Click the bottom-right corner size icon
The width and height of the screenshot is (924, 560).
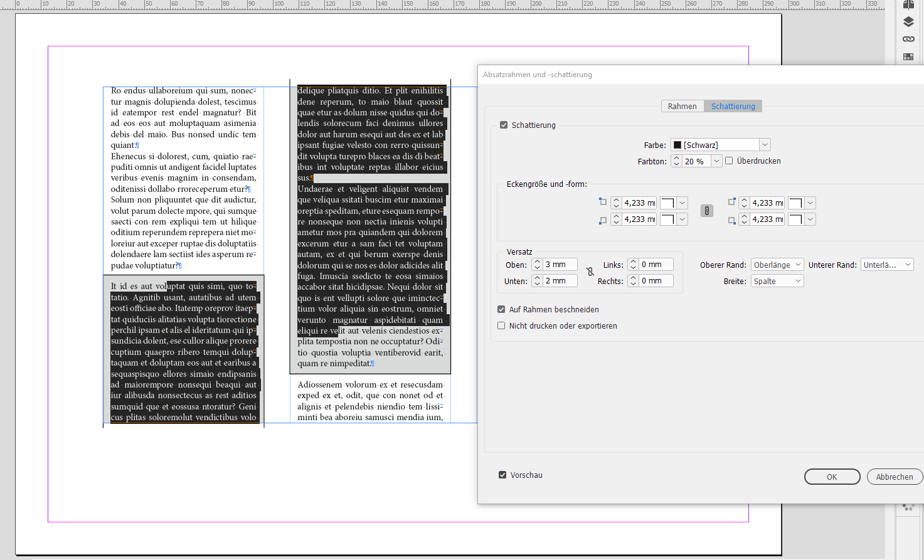click(731, 219)
